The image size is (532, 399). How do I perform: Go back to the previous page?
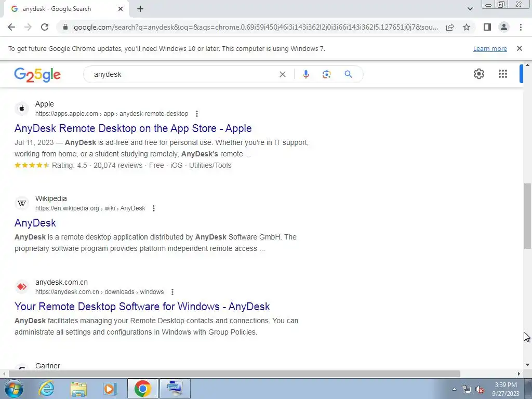[11, 27]
